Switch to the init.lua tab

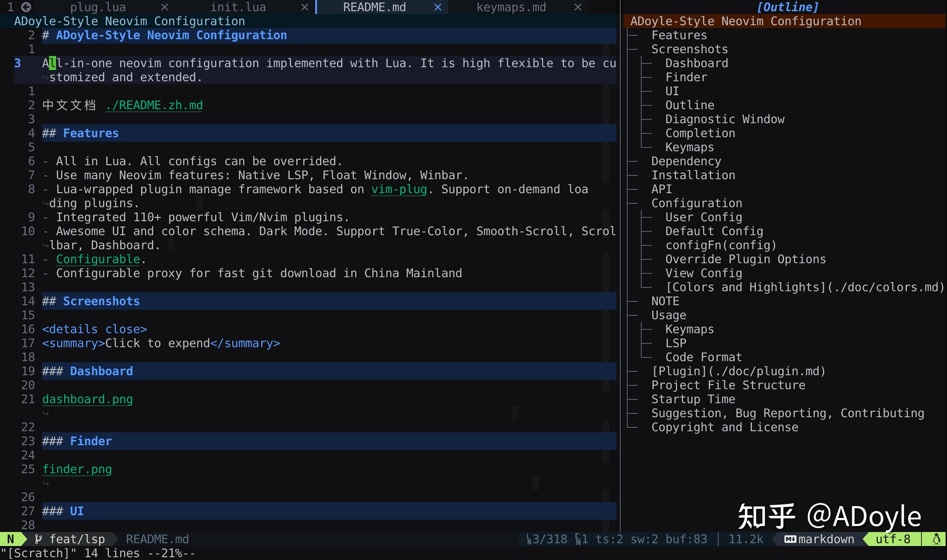pos(238,7)
